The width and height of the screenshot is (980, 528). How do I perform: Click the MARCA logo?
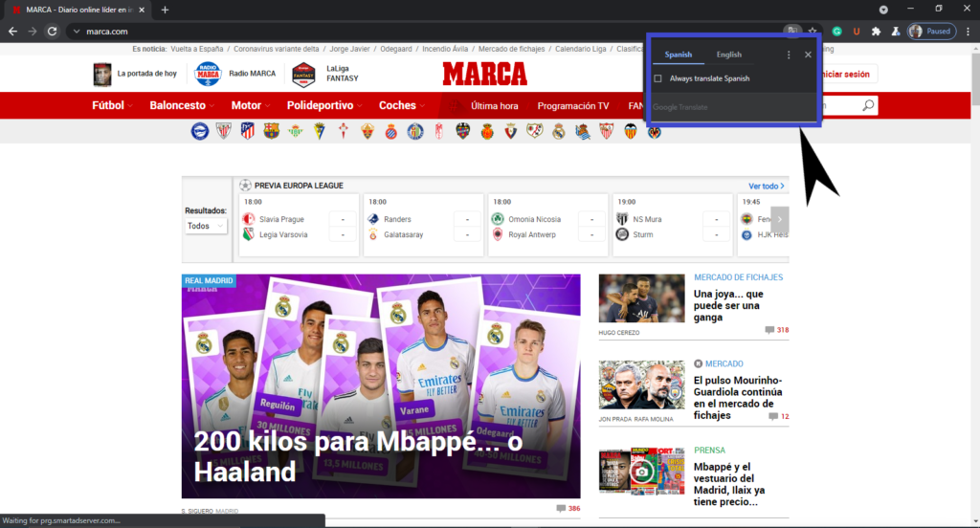[485, 74]
